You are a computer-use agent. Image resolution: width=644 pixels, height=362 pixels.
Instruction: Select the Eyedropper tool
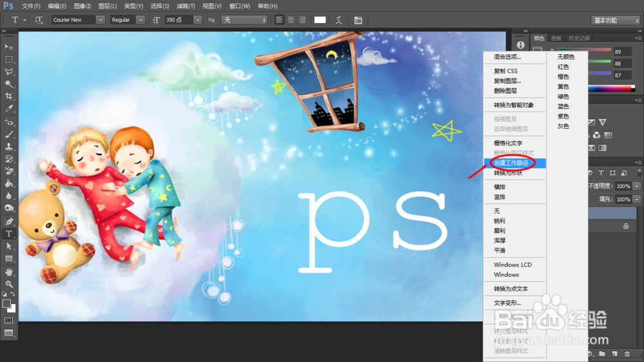coord(8,108)
